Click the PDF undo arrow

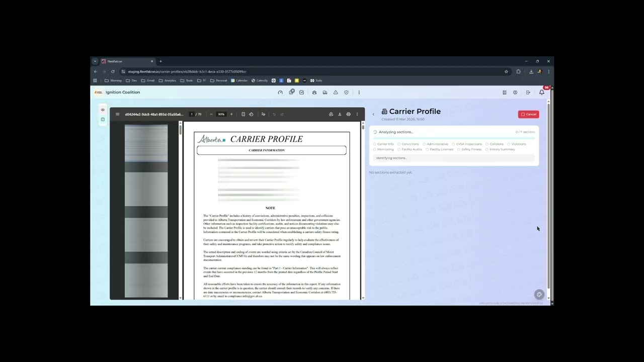point(274,114)
